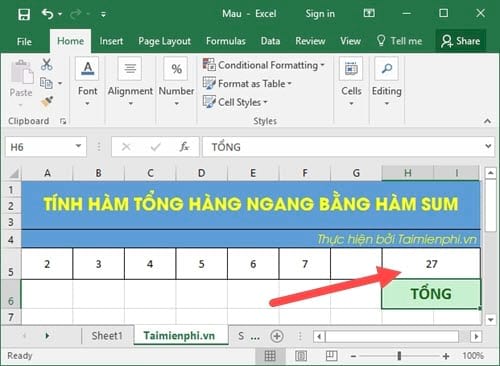The width and height of the screenshot is (500, 366).
Task: Switch to Normal view icon
Action: tap(270, 356)
